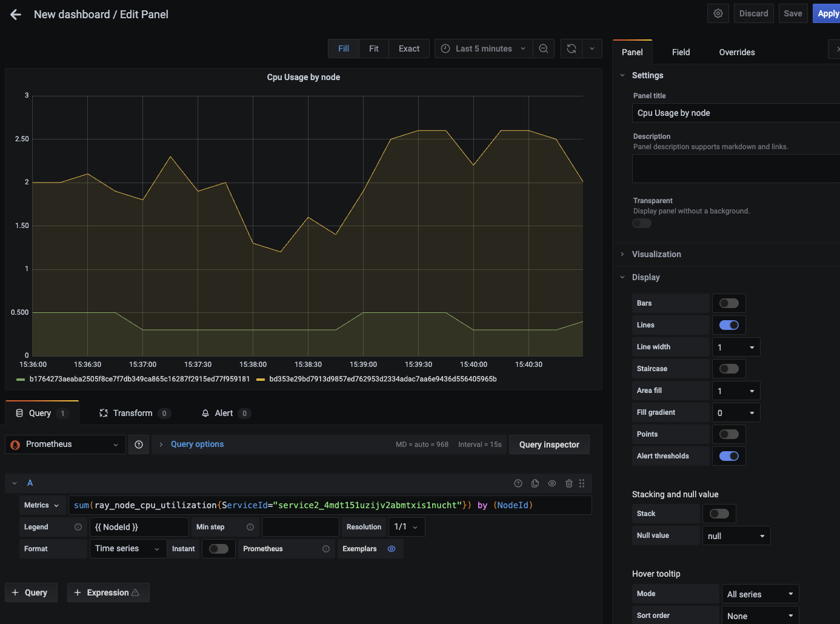Click the Legend format input field
The height and width of the screenshot is (624, 840).
pyautogui.click(x=139, y=527)
